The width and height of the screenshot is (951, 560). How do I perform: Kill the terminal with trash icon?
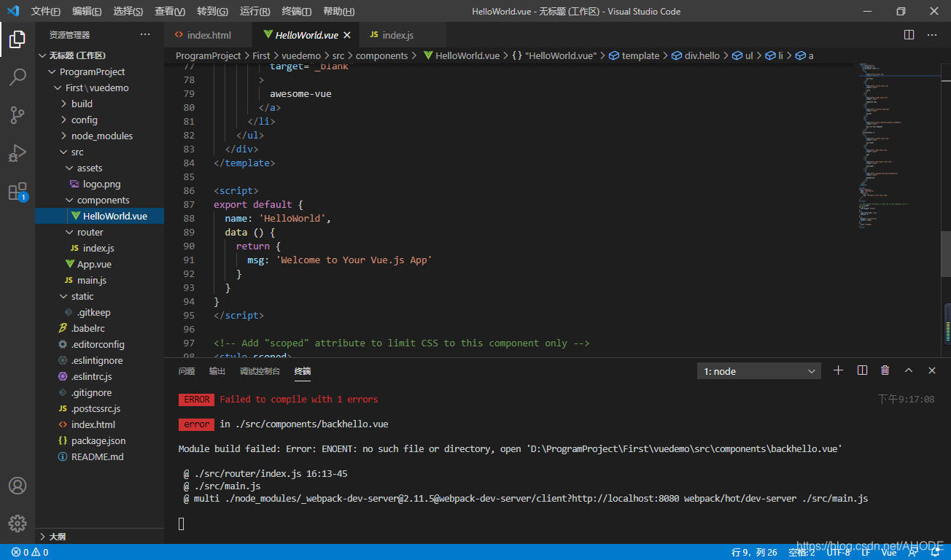pos(885,370)
